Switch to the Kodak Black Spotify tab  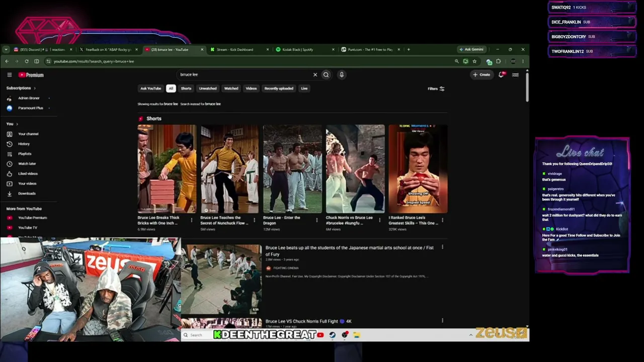click(x=304, y=49)
